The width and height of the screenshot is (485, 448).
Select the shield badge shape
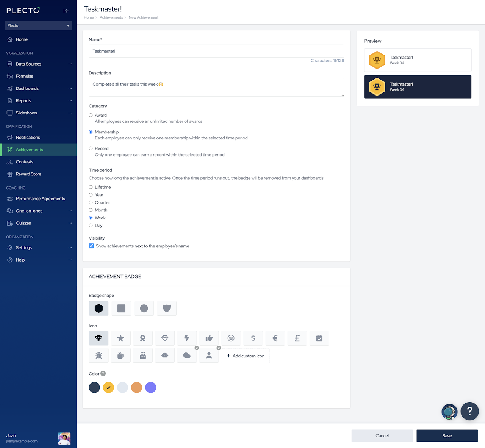167,309
